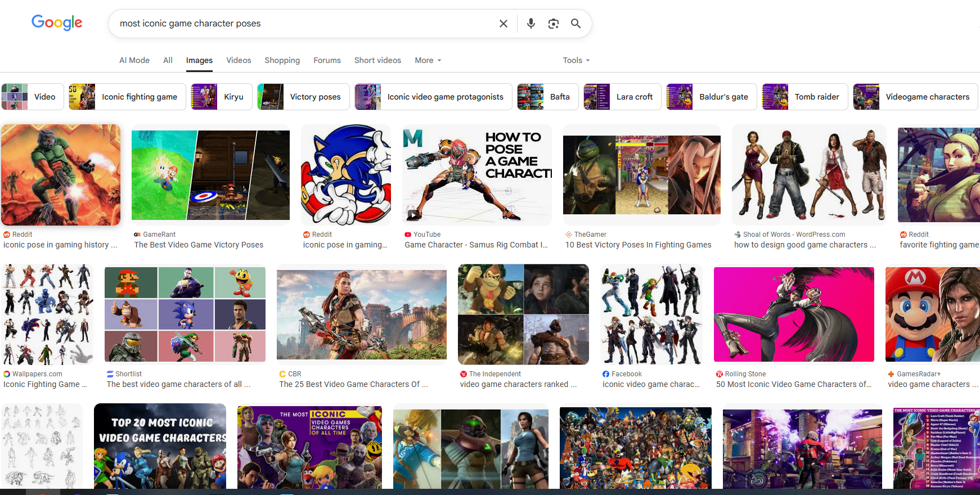This screenshot has height=495, width=980.
Task: Open the Facebook iconic characters image
Action: (651, 314)
